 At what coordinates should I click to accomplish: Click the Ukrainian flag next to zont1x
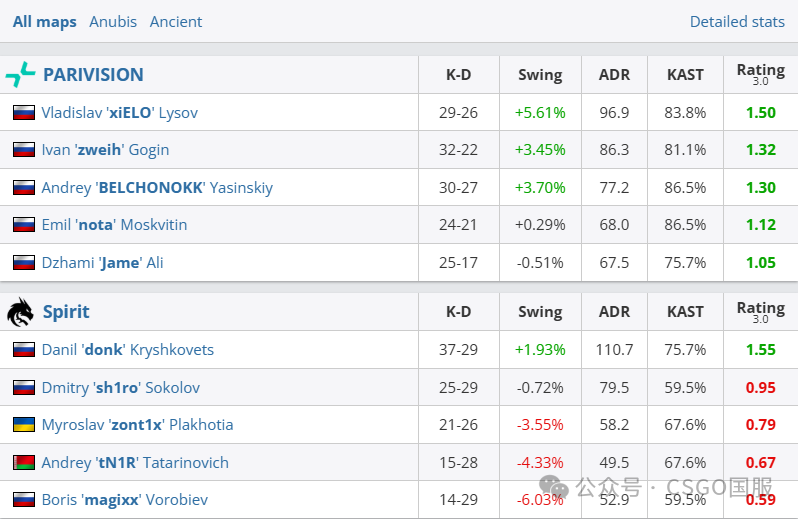pyautogui.click(x=24, y=425)
